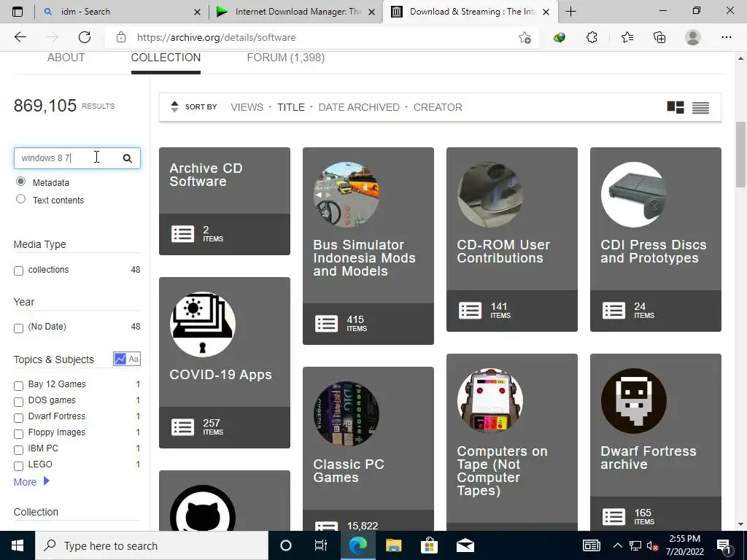Open COVID-19 Apps collection title

(220, 375)
